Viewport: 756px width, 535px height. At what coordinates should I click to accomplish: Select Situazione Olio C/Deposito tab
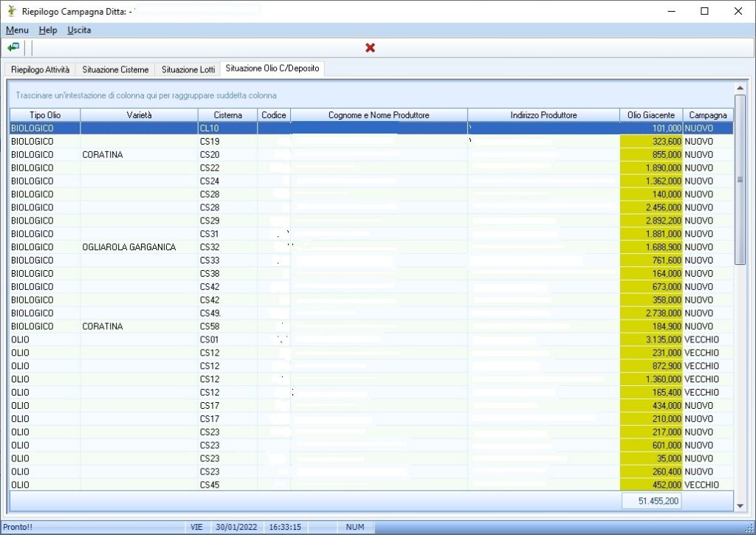tap(272, 69)
